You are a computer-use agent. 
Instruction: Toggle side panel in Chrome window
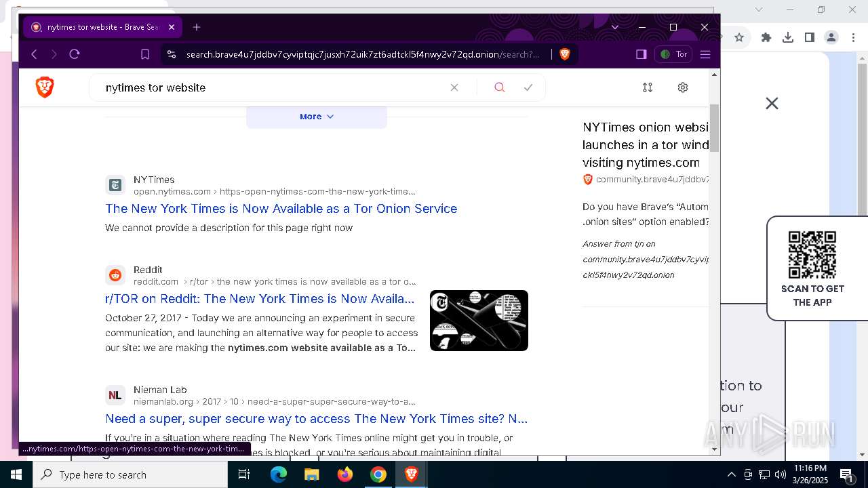coord(810,37)
